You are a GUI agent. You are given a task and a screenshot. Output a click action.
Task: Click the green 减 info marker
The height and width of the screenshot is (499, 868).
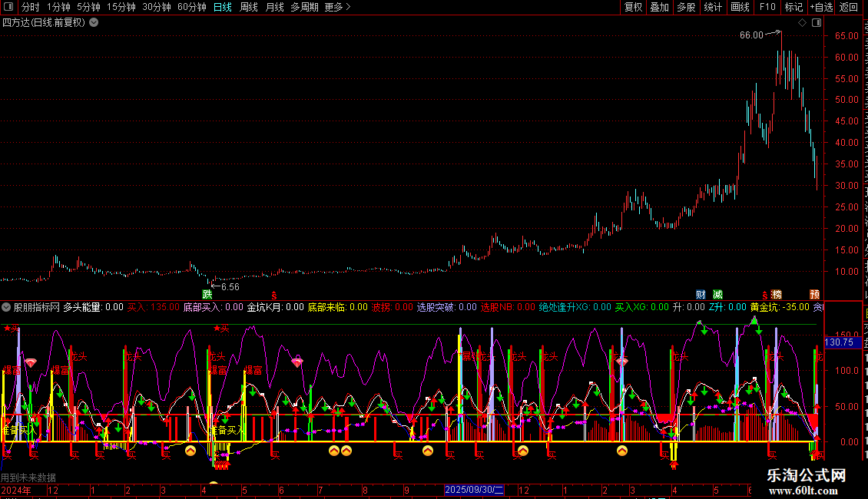pos(718,294)
